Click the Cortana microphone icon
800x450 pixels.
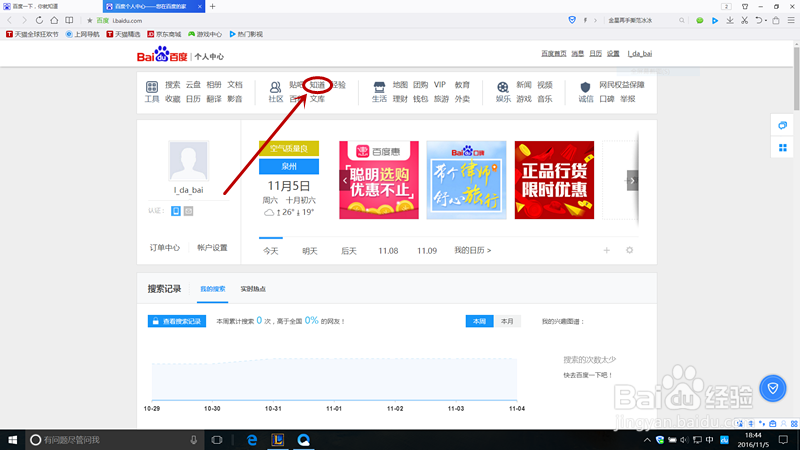(x=193, y=440)
